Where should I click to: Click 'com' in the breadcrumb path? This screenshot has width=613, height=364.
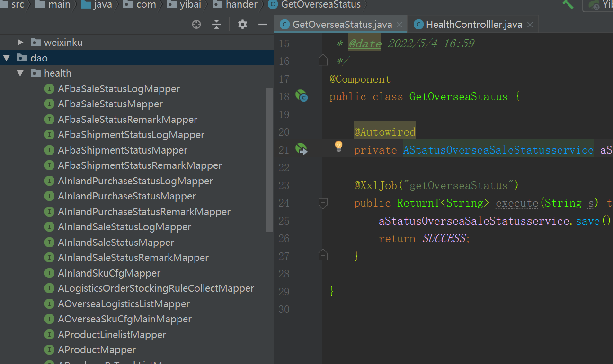[146, 5]
